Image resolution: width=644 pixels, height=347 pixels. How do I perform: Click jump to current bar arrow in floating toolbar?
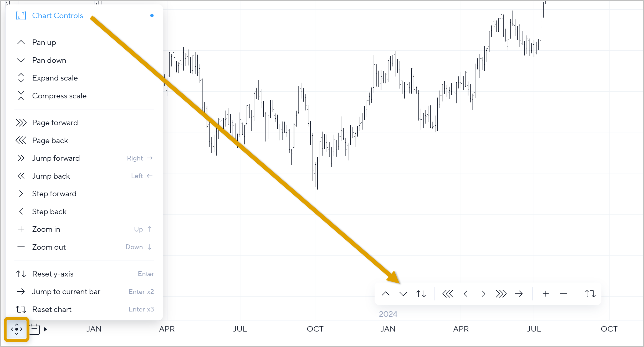pyautogui.click(x=519, y=294)
